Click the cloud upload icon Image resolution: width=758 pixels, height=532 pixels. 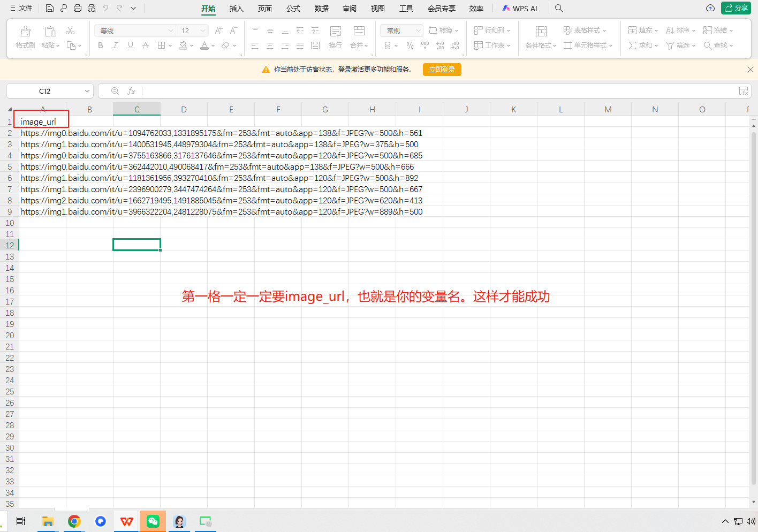pyautogui.click(x=710, y=8)
